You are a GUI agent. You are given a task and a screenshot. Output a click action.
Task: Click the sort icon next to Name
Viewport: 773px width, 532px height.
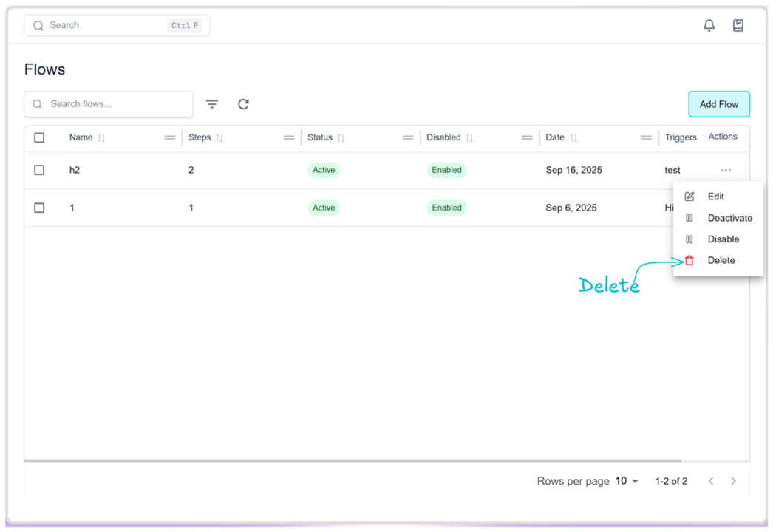point(102,138)
